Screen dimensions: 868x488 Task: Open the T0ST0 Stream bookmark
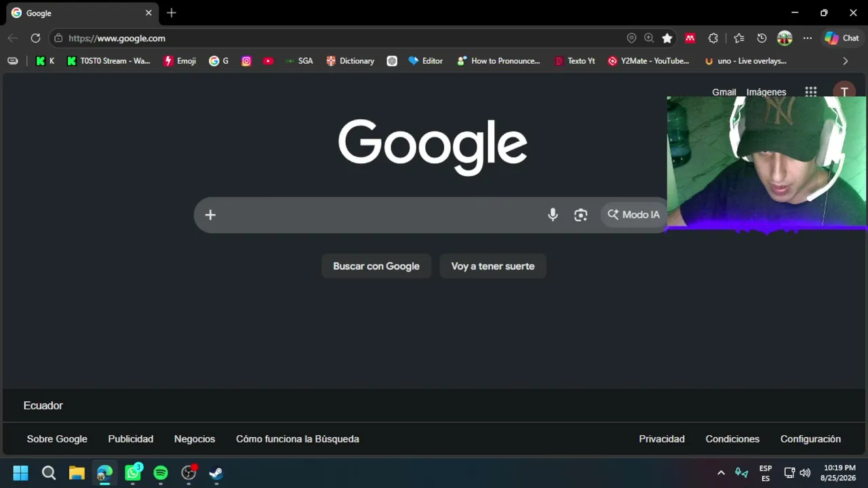[108, 61]
